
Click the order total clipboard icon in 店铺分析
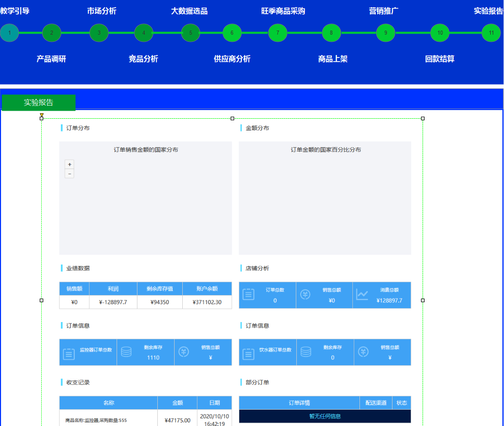[x=248, y=295]
